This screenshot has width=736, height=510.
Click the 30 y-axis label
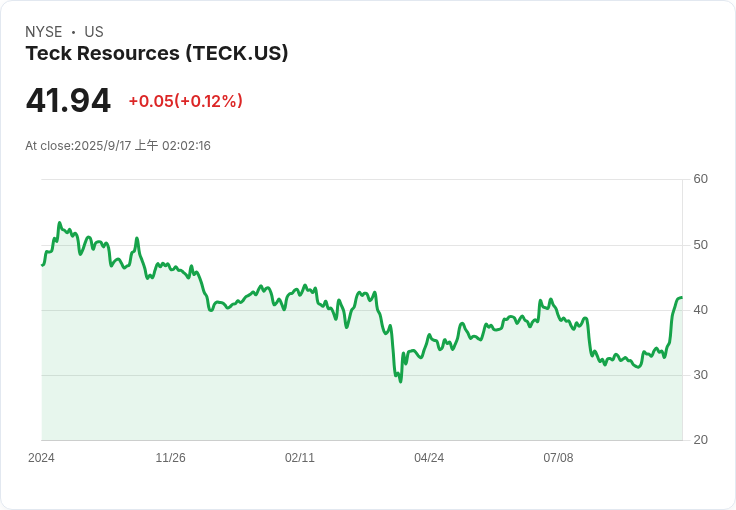tap(700, 375)
